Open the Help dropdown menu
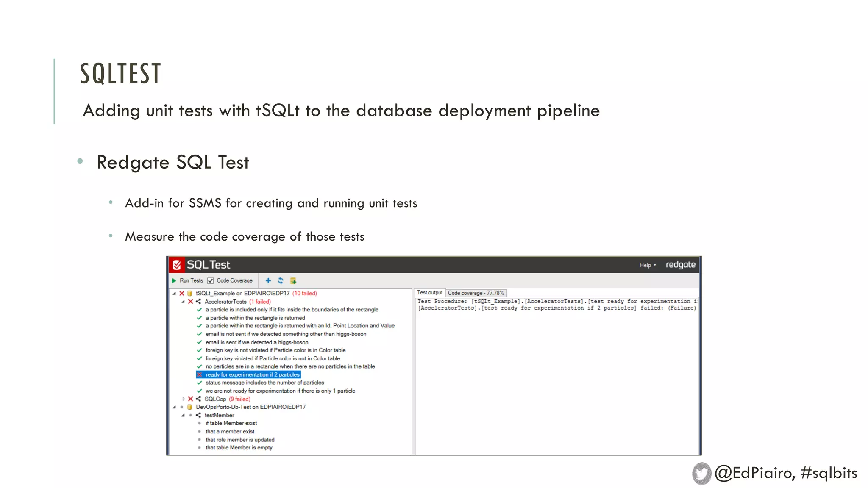This screenshot has width=868, height=488. coord(647,265)
